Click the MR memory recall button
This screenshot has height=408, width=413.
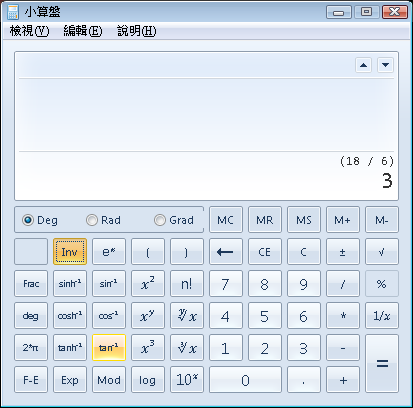pos(265,220)
